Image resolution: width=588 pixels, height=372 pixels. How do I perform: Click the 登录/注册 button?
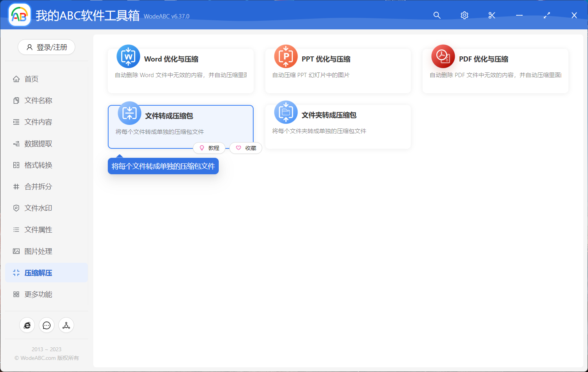tap(46, 47)
